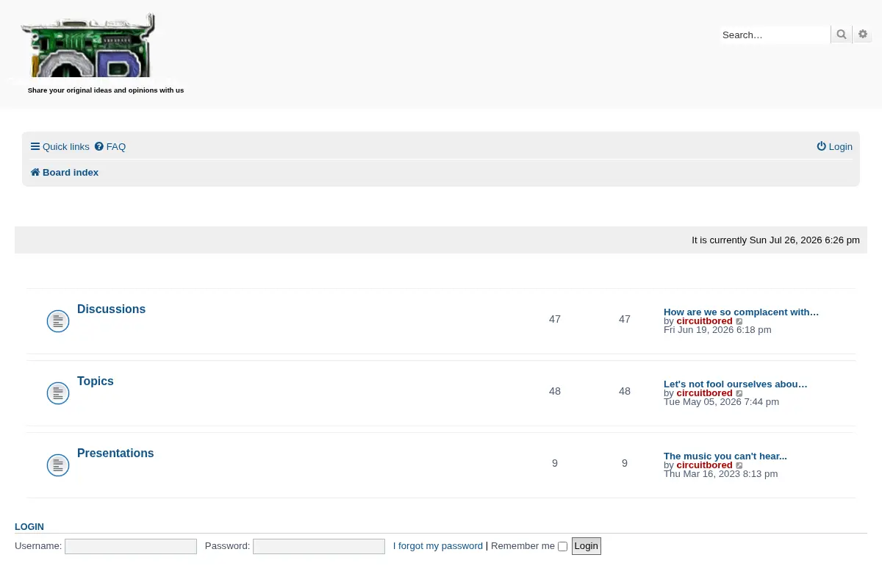Click the Topics forum status icon
The height and width of the screenshot is (588, 882).
point(58,393)
